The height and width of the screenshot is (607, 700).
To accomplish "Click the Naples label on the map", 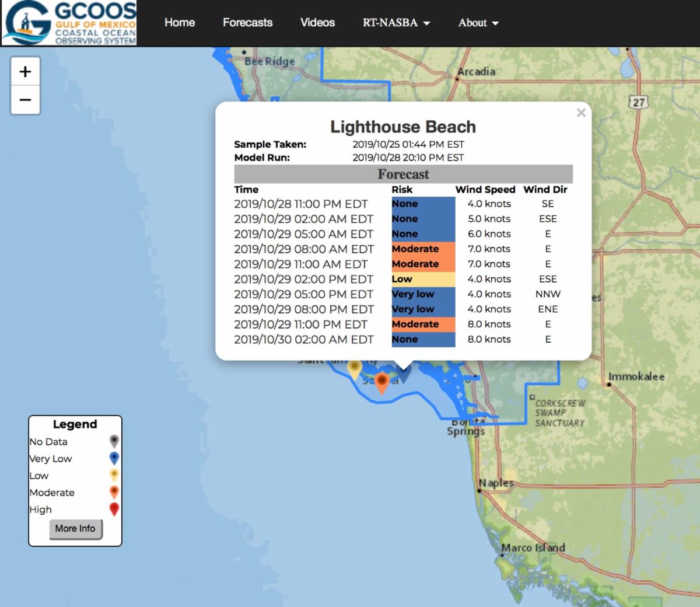I will (x=496, y=483).
